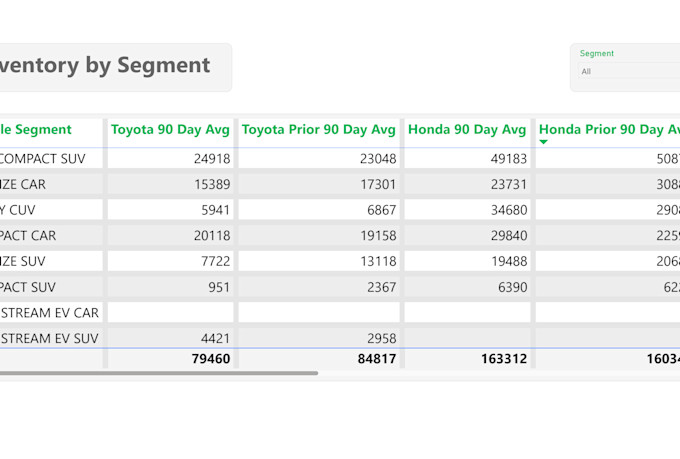The image size is (680, 459).
Task: Click Toyota prior value 2367
Action: (381, 287)
